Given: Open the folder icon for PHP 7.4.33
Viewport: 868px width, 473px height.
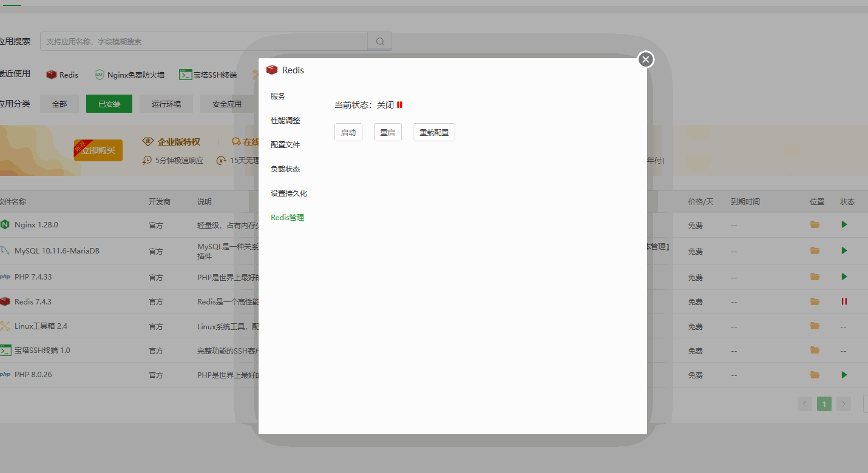Looking at the screenshot, I should tap(815, 277).
